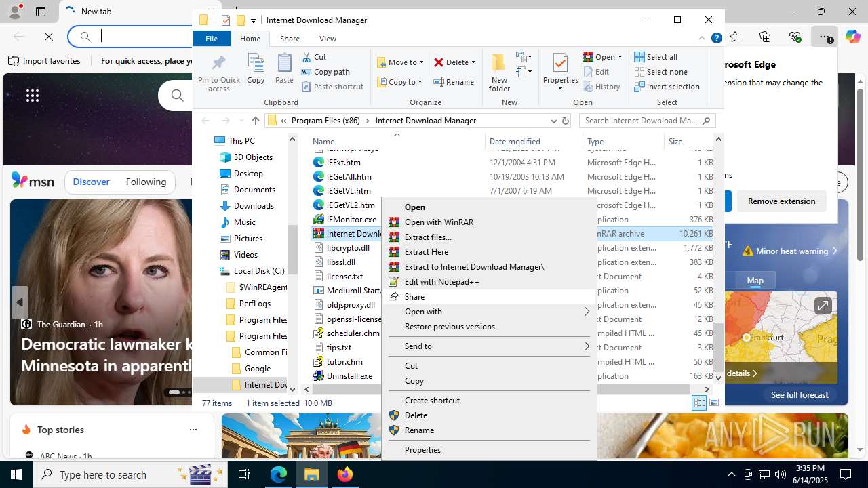Open Edge Settings and more menu
The width and height of the screenshot is (868, 488).
point(823,37)
